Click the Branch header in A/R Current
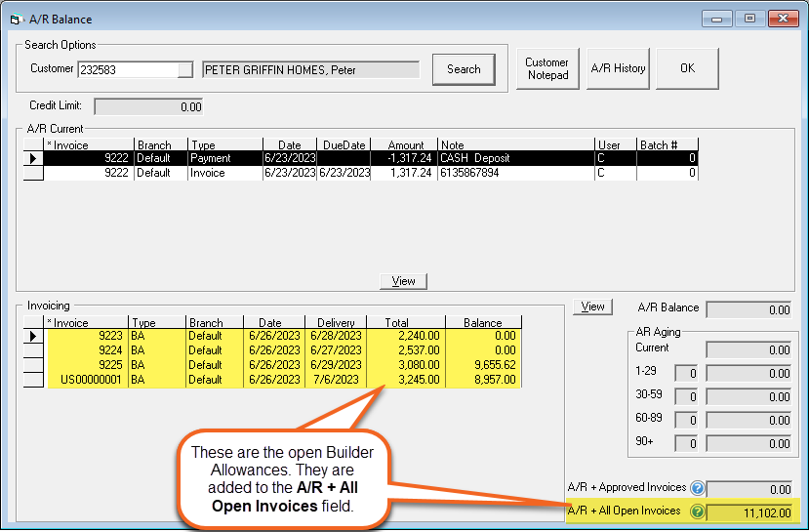Viewport: 809px width, 532px height. click(x=160, y=144)
